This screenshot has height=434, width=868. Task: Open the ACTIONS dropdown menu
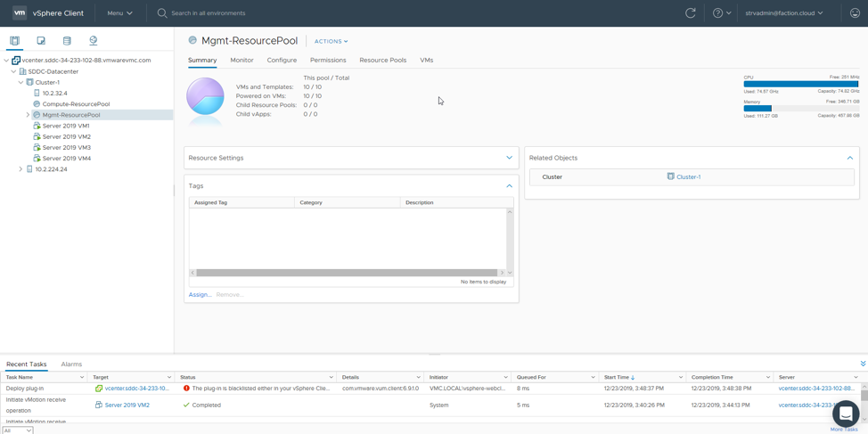(x=331, y=41)
